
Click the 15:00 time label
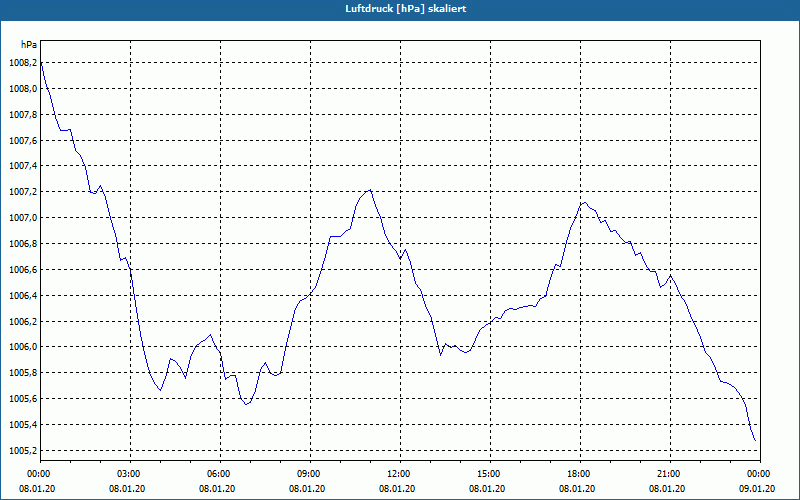(x=490, y=474)
